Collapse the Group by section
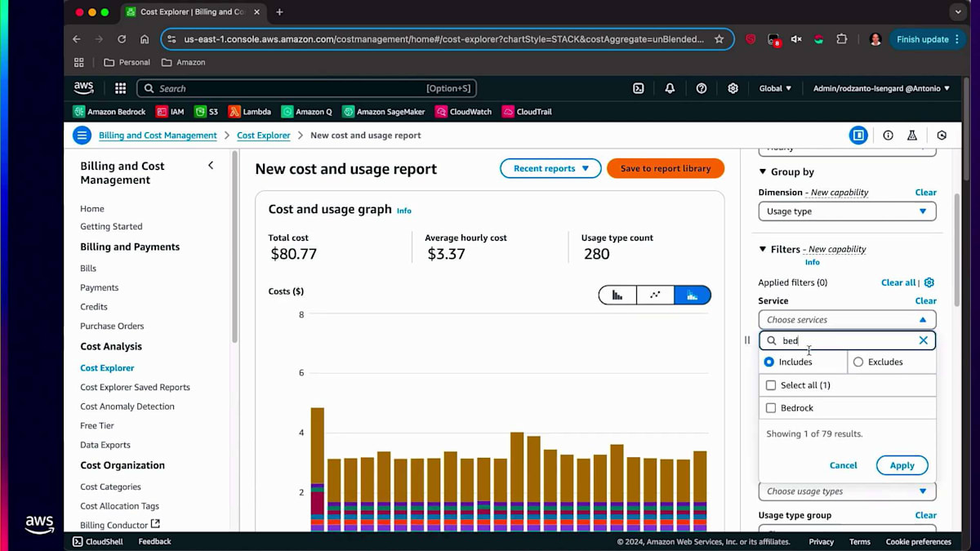Screen dimensions: 980x551 pos(763,172)
